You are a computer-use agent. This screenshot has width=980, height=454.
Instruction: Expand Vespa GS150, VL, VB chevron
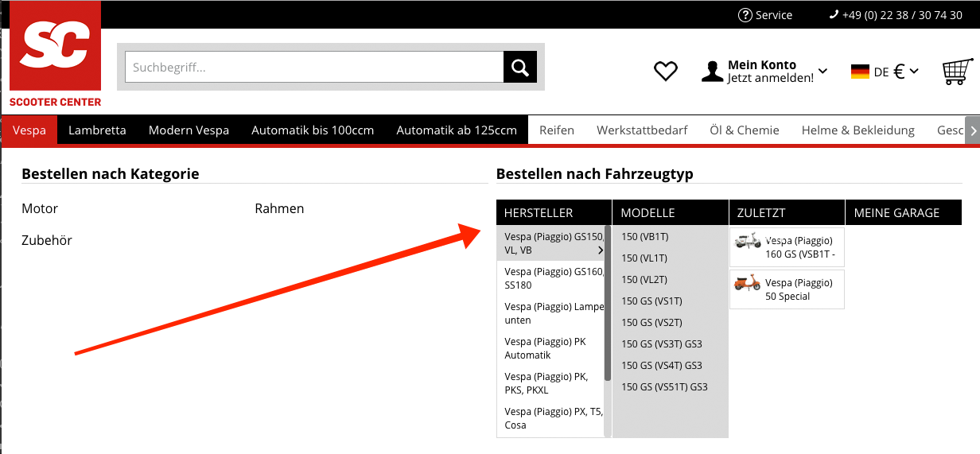coord(601,250)
